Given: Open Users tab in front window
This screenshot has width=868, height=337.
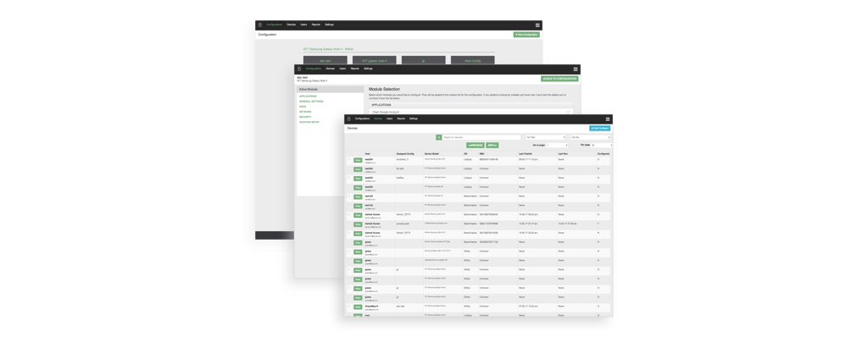Looking at the screenshot, I should [390, 119].
